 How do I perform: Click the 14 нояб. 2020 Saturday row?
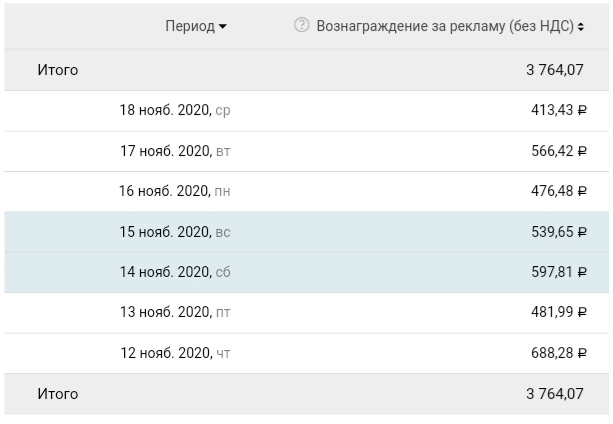click(x=175, y=272)
